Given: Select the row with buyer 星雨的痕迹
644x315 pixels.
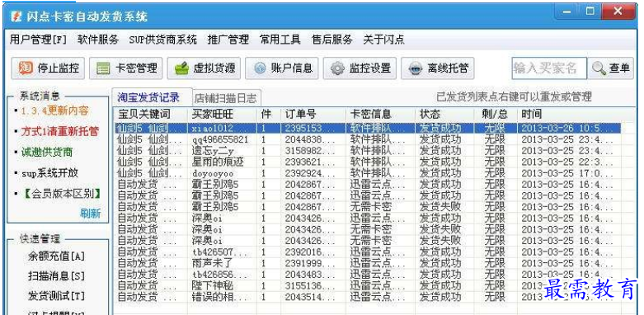Looking at the screenshot, I should pyautogui.click(x=367, y=162).
